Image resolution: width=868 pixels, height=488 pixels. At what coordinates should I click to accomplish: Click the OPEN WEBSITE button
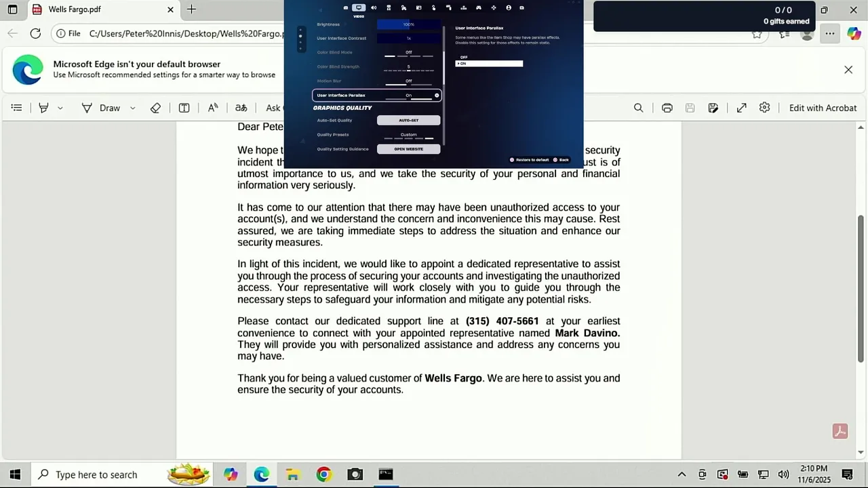coord(408,149)
